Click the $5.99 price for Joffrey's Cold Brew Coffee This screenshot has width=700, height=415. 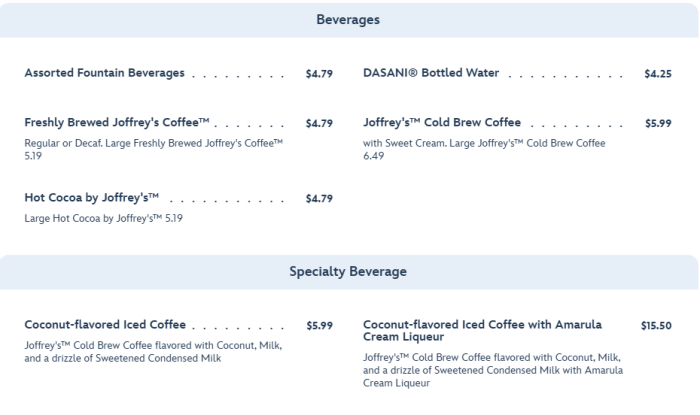pyautogui.click(x=658, y=124)
